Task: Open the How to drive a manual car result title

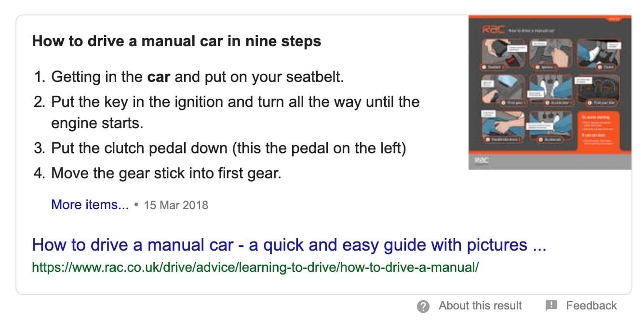Action: click(289, 245)
